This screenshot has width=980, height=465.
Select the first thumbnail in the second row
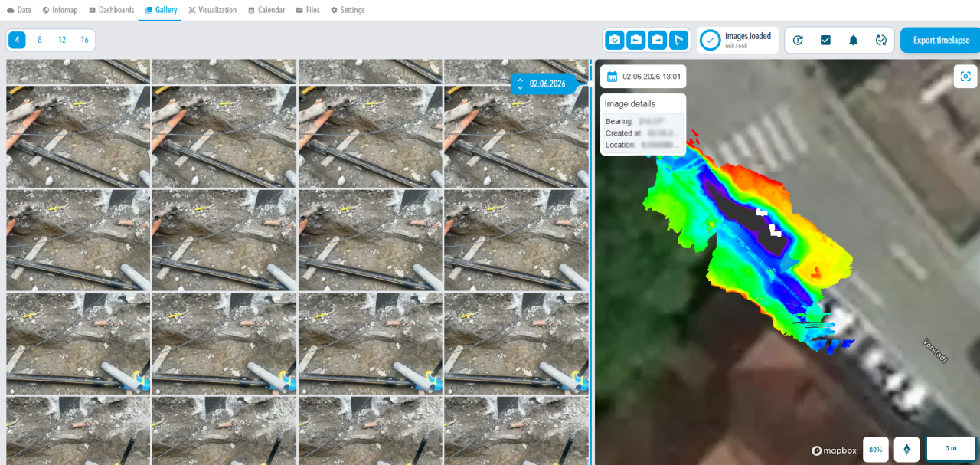tap(78, 136)
